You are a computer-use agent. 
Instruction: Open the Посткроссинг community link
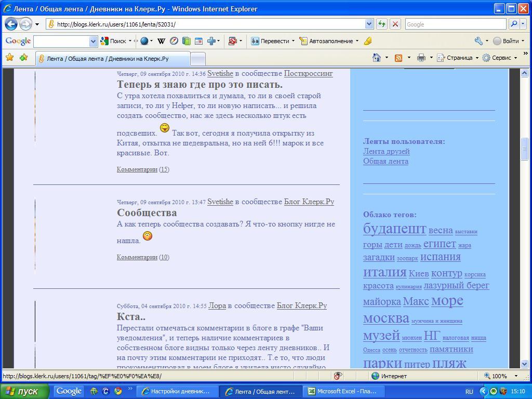pos(308,73)
